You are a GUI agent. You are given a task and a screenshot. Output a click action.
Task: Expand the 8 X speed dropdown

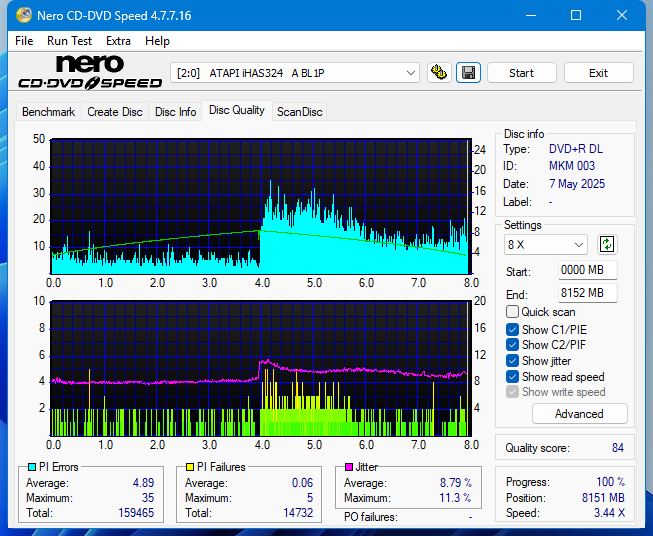[x=546, y=244]
